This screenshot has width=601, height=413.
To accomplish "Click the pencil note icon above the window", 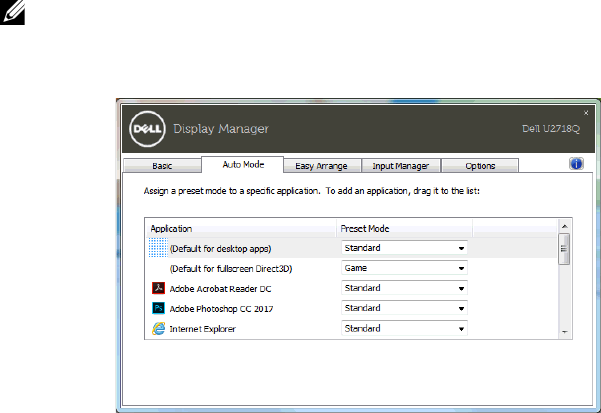I will (12, 11).
